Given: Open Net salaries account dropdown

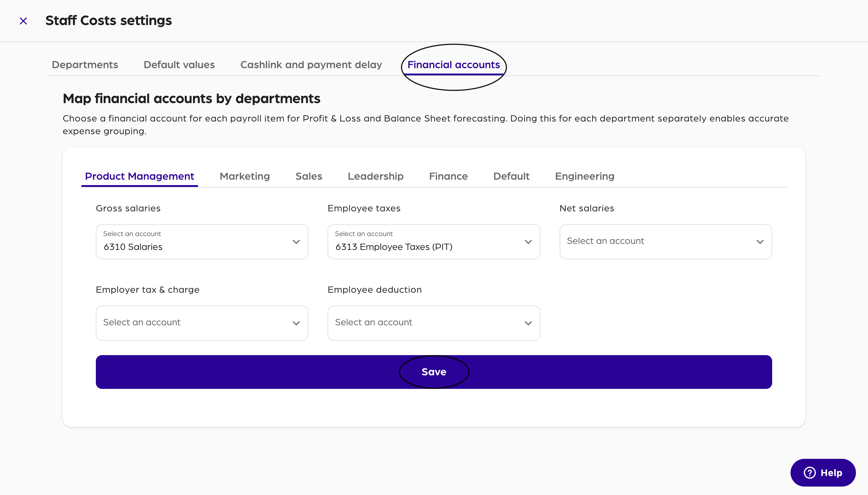Looking at the screenshot, I should point(665,242).
